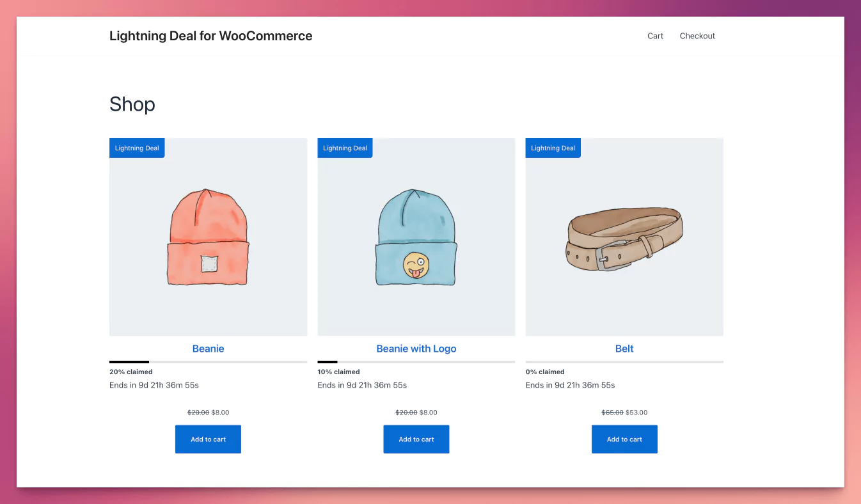Screen dimensions: 861x504
Task: Click Lightning Deal badge on Beanie with Logo
Action: pyautogui.click(x=345, y=148)
